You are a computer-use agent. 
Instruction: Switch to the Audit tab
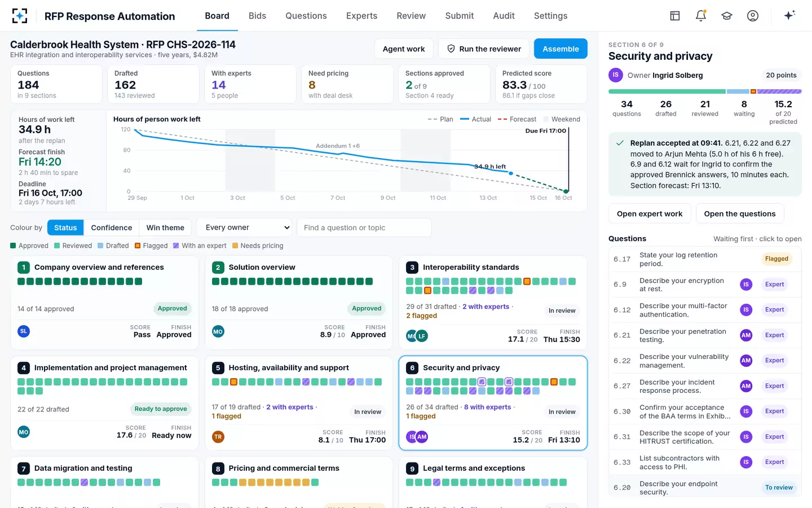pos(504,16)
